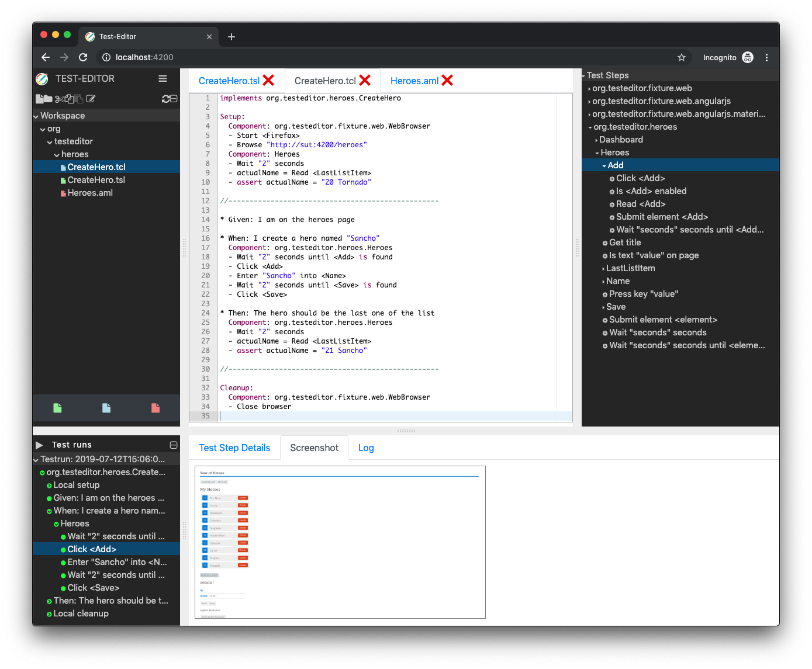
Task: Collapse the heroes folder in workspace
Action: (x=57, y=155)
